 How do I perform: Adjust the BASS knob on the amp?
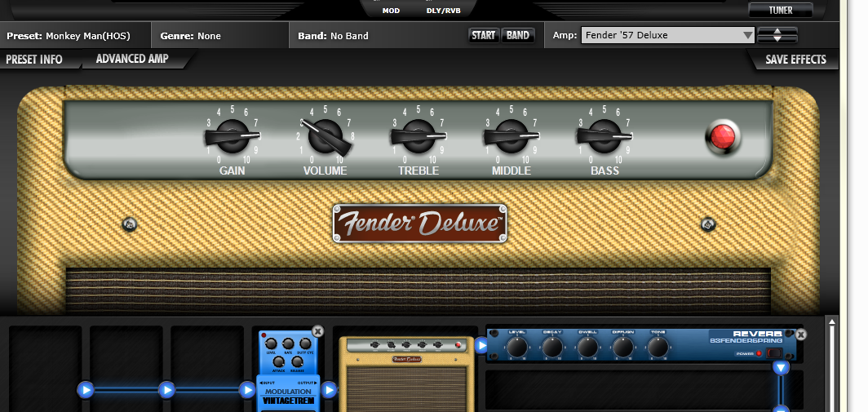[x=604, y=136]
